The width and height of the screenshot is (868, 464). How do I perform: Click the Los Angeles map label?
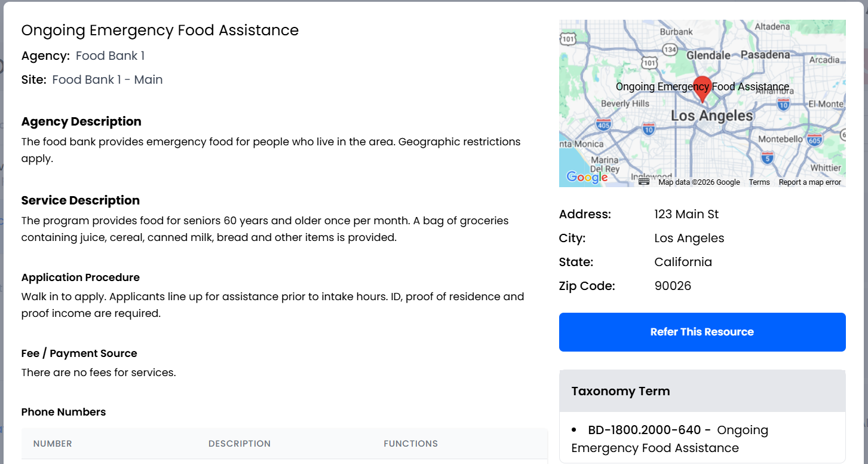[712, 115]
